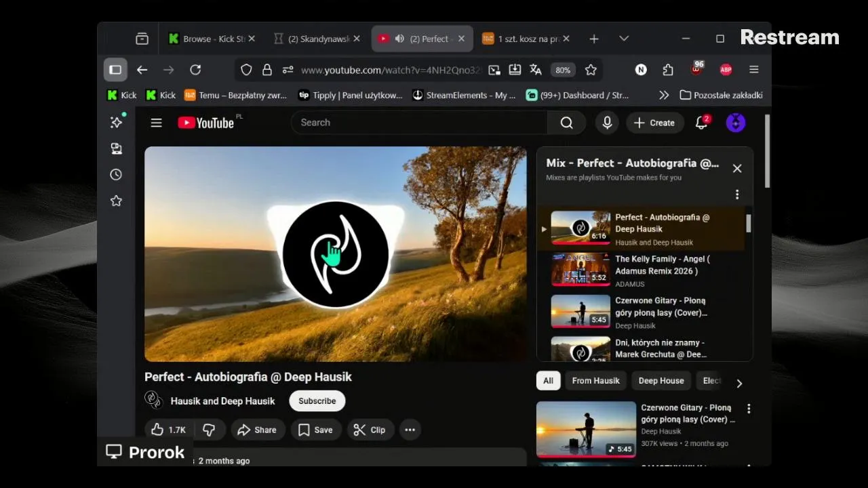Open the (99+) Dashboard bookmark
The width and height of the screenshot is (868, 488).
click(577, 96)
